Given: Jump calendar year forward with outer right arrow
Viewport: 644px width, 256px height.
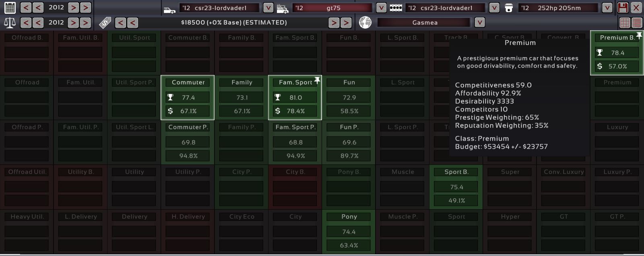Looking at the screenshot, I should click(x=85, y=7).
